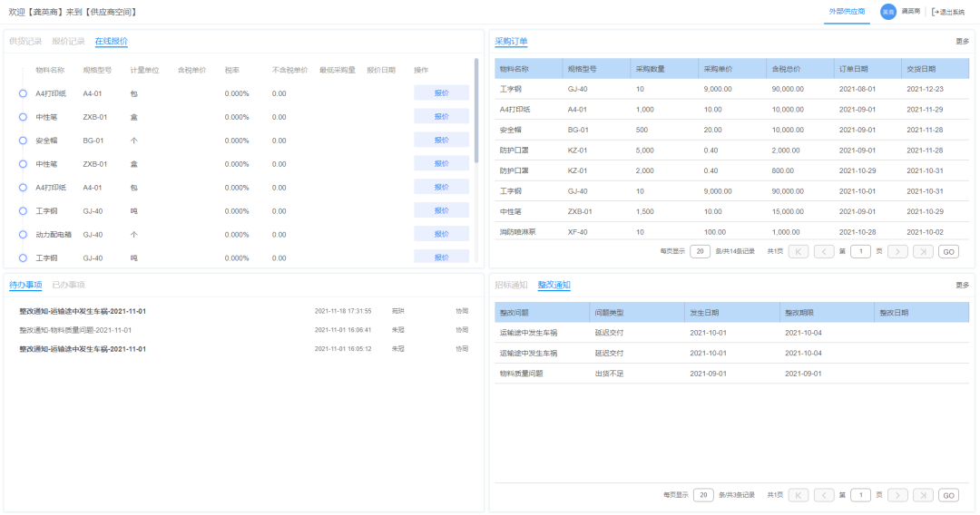This screenshot has width=980, height=515.
Task: Switch to the 报价记录 tab
Action: [x=68, y=41]
